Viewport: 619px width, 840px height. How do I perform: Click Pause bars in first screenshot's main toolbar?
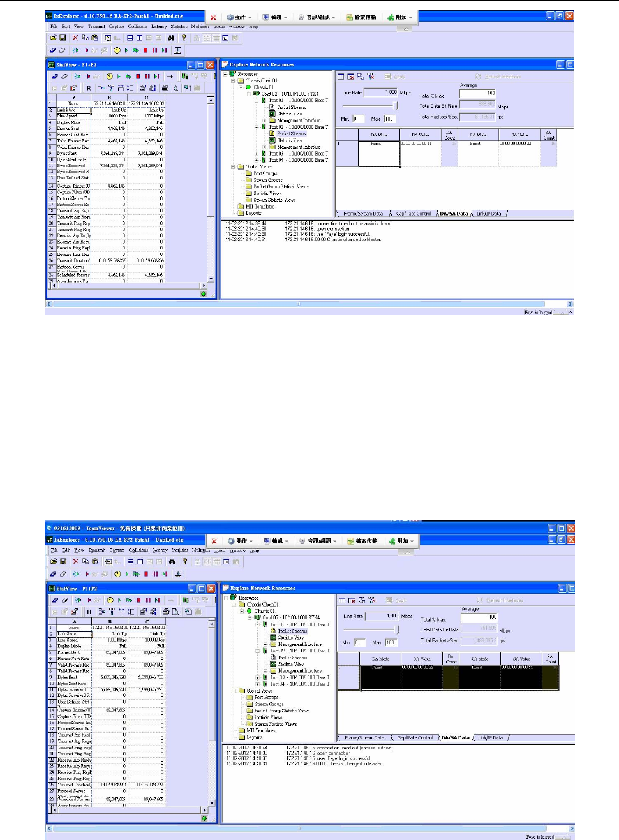coord(154,50)
